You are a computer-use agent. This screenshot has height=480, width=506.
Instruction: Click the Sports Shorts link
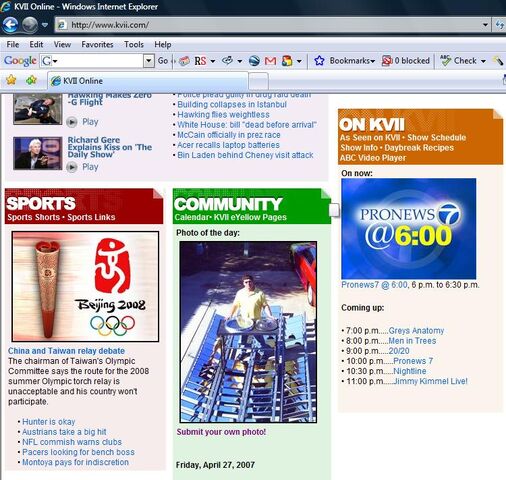pyautogui.click(x=33, y=217)
